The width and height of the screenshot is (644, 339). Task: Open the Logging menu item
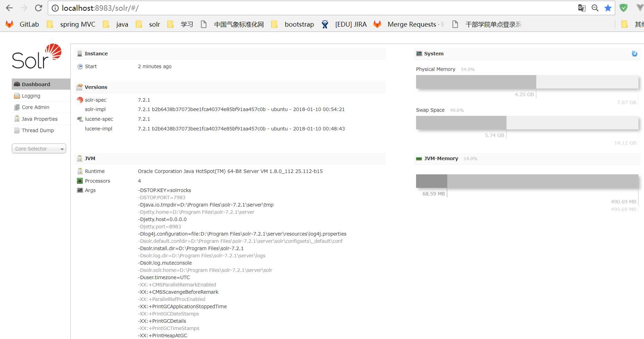tap(41, 96)
